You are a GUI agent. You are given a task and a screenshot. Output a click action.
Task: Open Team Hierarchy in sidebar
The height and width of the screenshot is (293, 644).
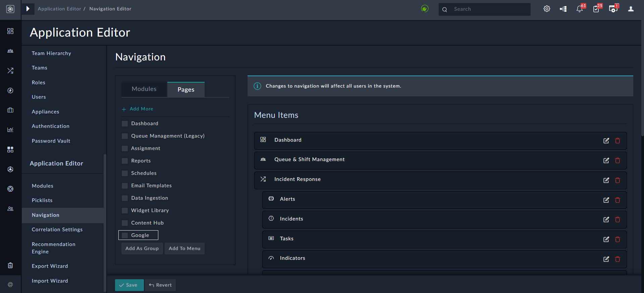tap(51, 53)
